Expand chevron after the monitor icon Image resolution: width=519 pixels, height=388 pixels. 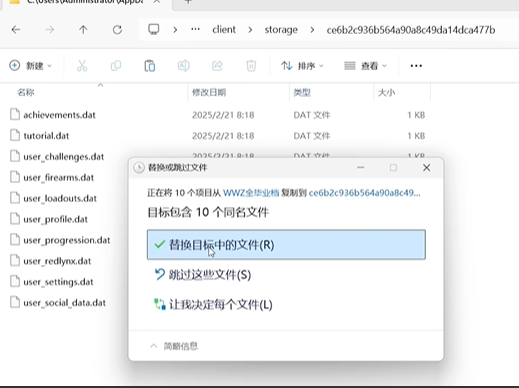(175, 30)
